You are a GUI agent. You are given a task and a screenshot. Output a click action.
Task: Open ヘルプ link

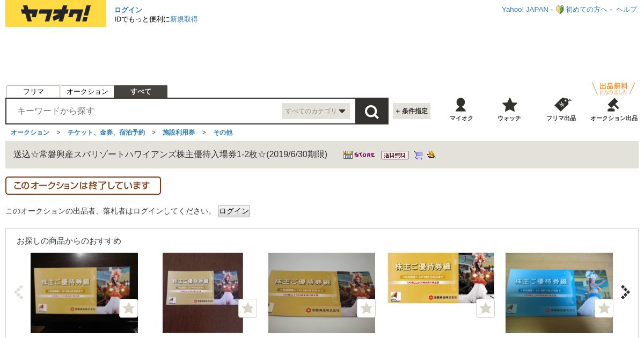click(626, 10)
